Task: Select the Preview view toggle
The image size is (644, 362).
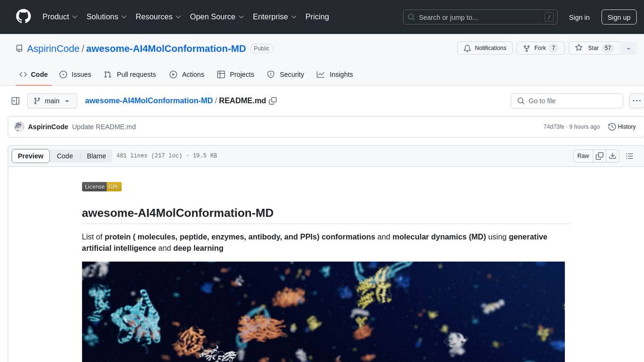Action: coord(31,156)
